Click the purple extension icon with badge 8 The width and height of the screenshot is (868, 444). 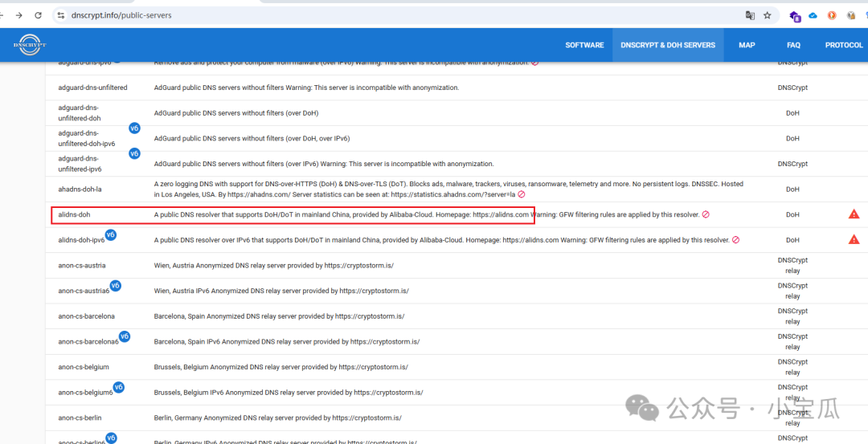(794, 16)
